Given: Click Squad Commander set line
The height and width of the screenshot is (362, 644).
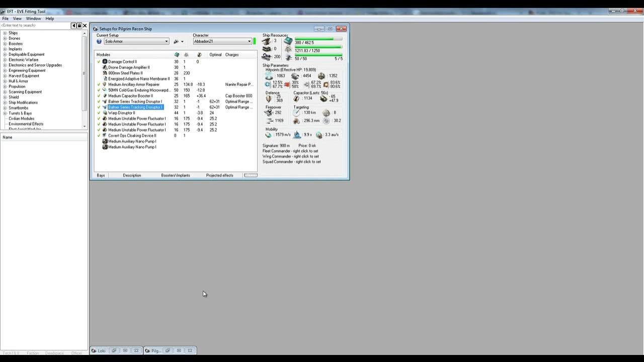Looking at the screenshot, I should 292,162.
